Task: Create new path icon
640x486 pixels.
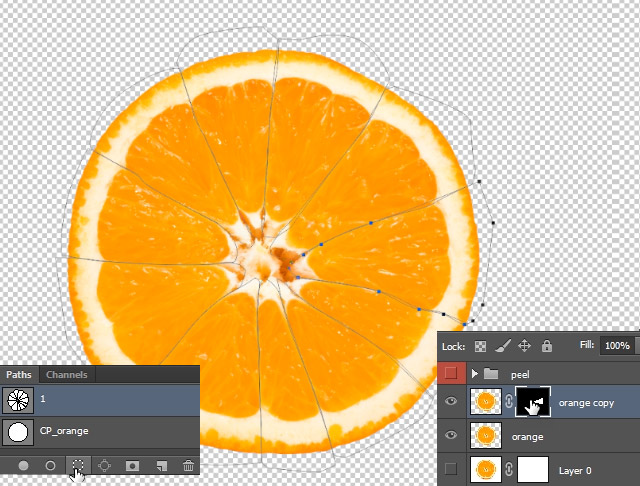Action: click(x=162, y=466)
